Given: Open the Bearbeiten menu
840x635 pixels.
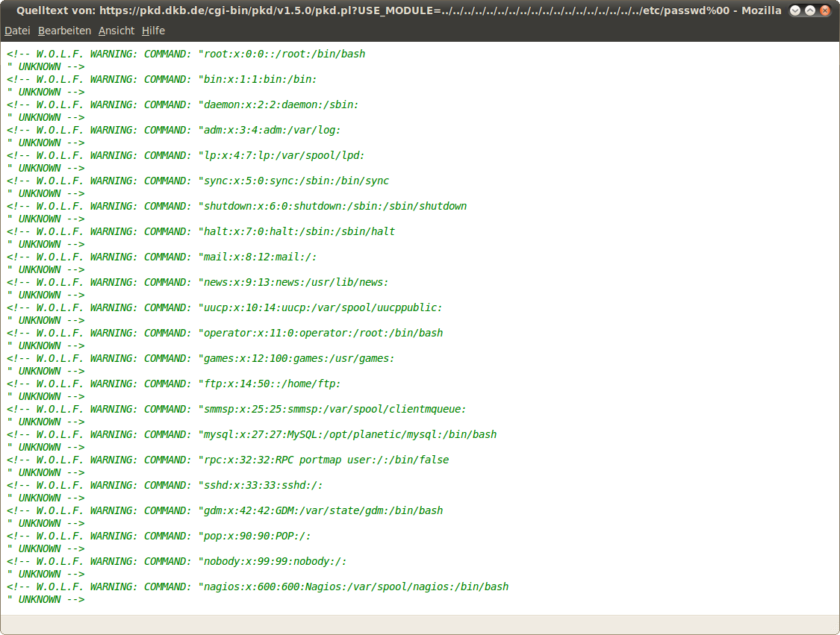Looking at the screenshot, I should (64, 31).
